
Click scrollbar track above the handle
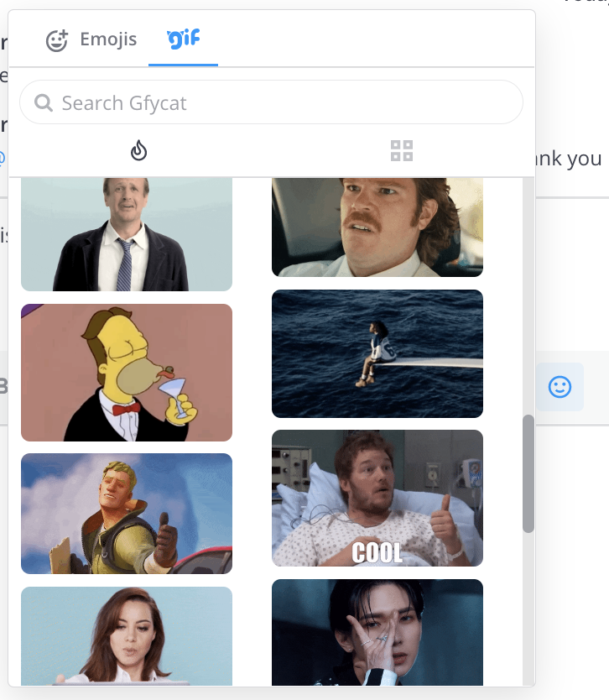[x=528, y=294]
